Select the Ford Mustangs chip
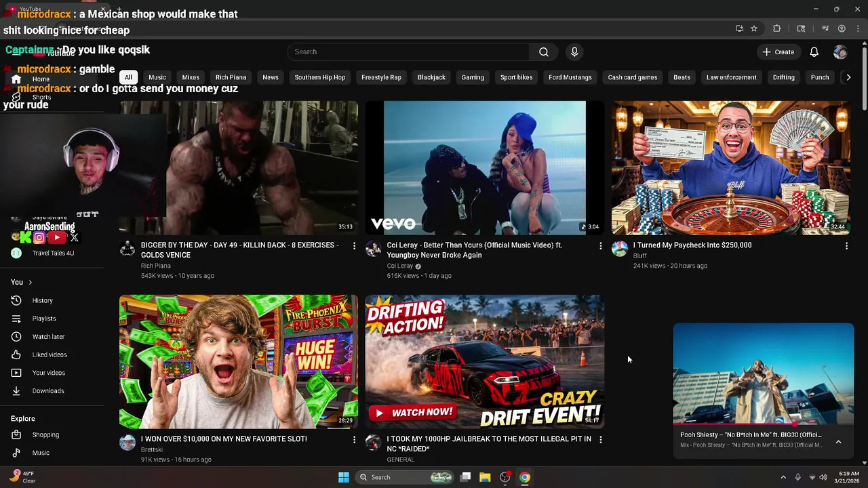868x488 pixels. point(570,77)
